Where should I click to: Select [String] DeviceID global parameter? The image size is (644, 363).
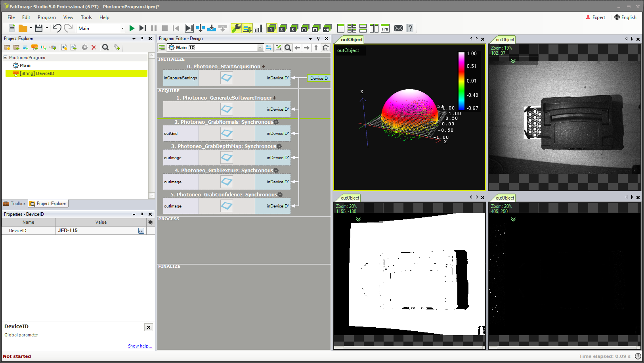76,73
